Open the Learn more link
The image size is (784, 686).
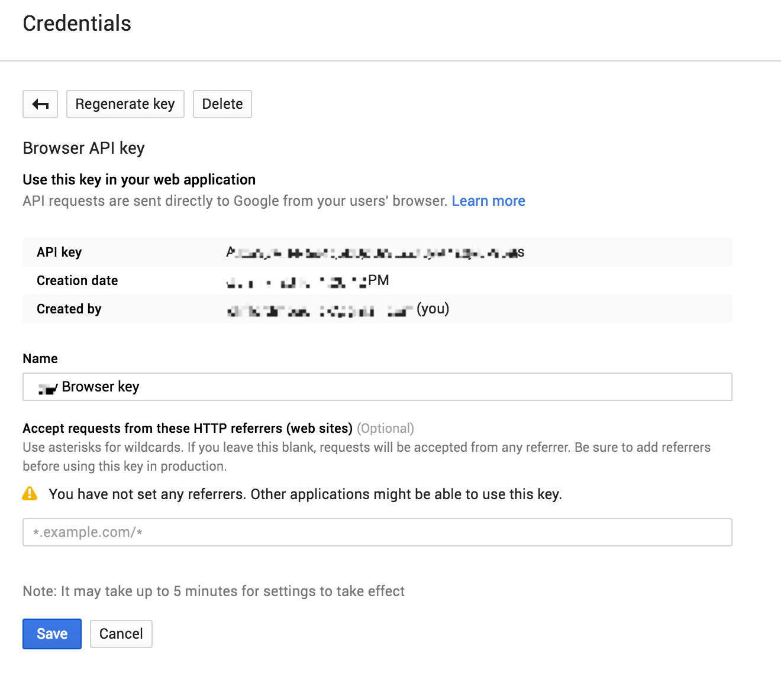pos(488,200)
